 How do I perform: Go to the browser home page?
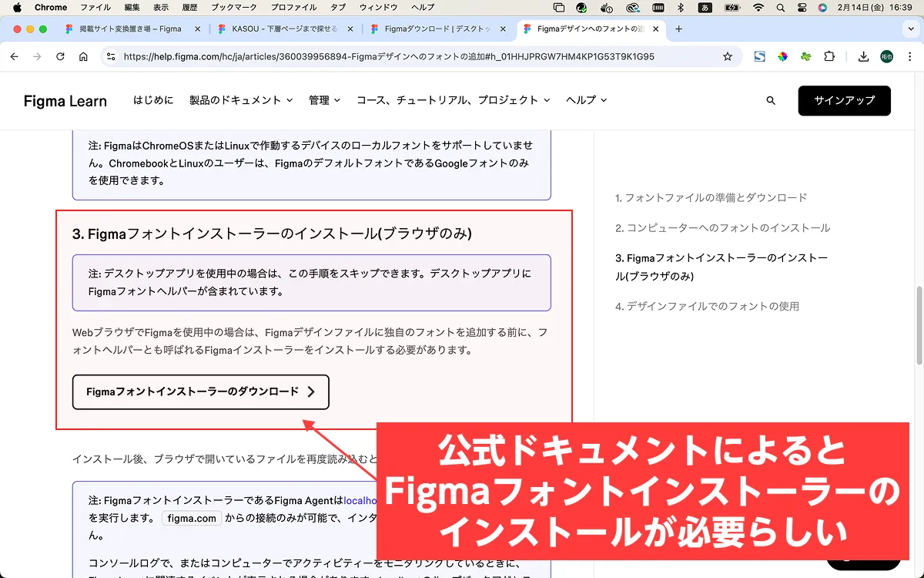point(83,57)
